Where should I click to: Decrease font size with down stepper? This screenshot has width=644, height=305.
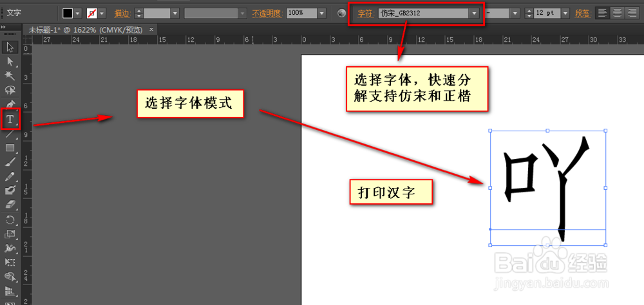click(x=529, y=16)
